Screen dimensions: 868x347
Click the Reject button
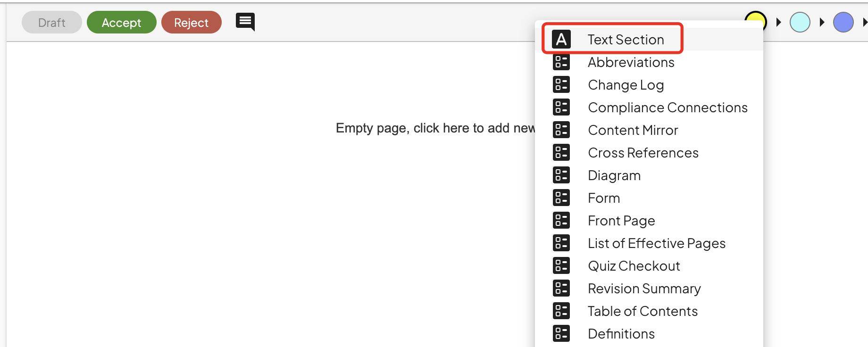click(191, 22)
